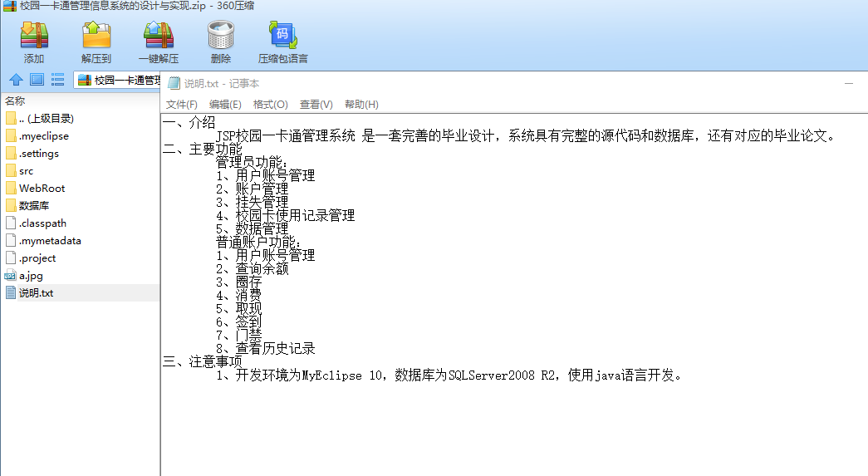
Task: Click the line '2、查询余额' in Notepad
Action: 252,268
